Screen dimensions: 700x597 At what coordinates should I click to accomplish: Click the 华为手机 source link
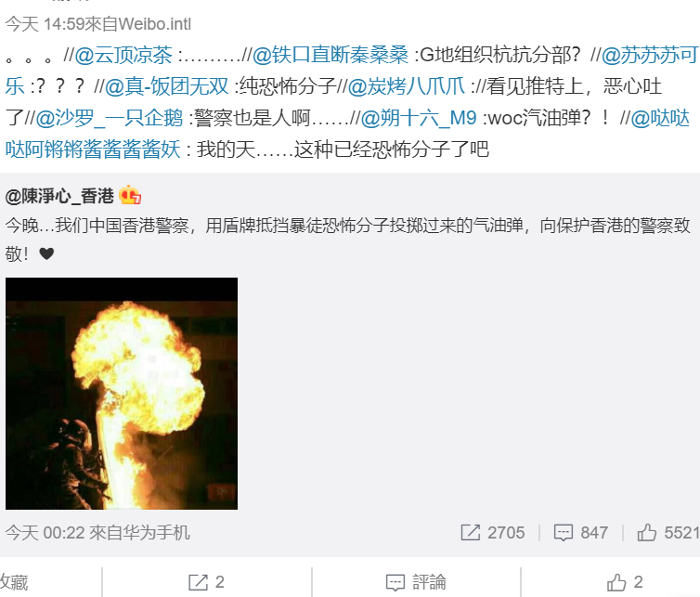(156, 533)
